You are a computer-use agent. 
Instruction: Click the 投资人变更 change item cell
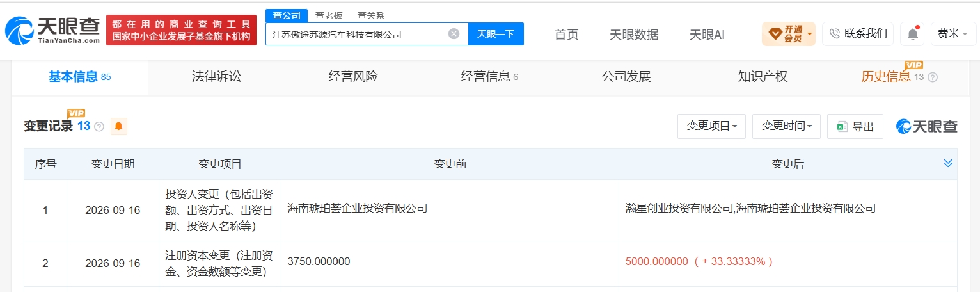pyautogui.click(x=219, y=210)
